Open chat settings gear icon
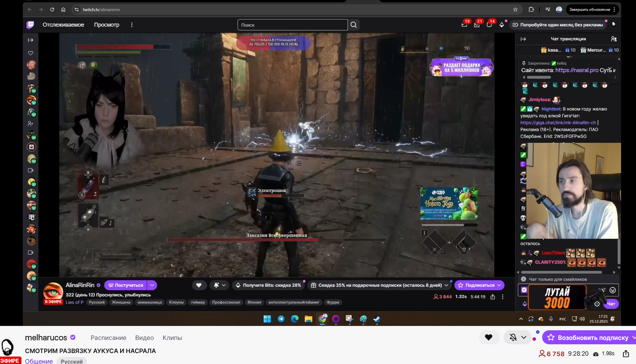The image size is (636, 364). click(597, 304)
